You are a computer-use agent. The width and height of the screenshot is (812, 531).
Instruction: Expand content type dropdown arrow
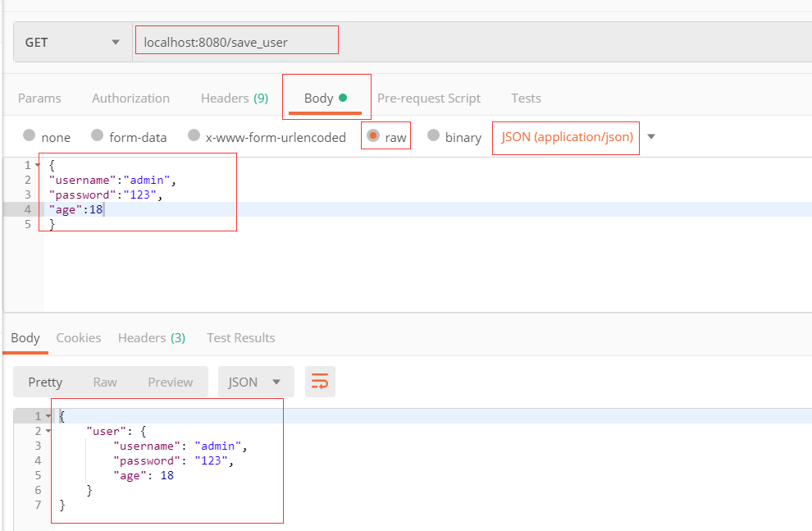coord(651,137)
